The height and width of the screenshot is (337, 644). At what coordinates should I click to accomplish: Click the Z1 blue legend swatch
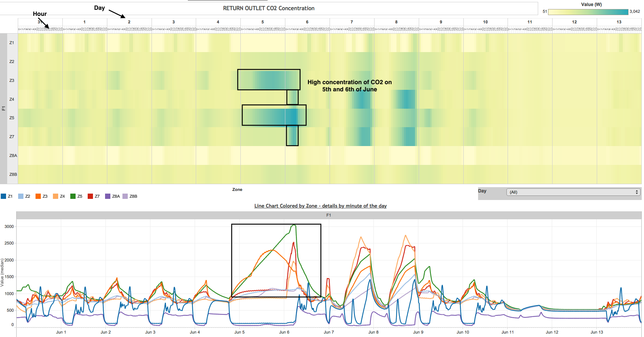coord(3,196)
